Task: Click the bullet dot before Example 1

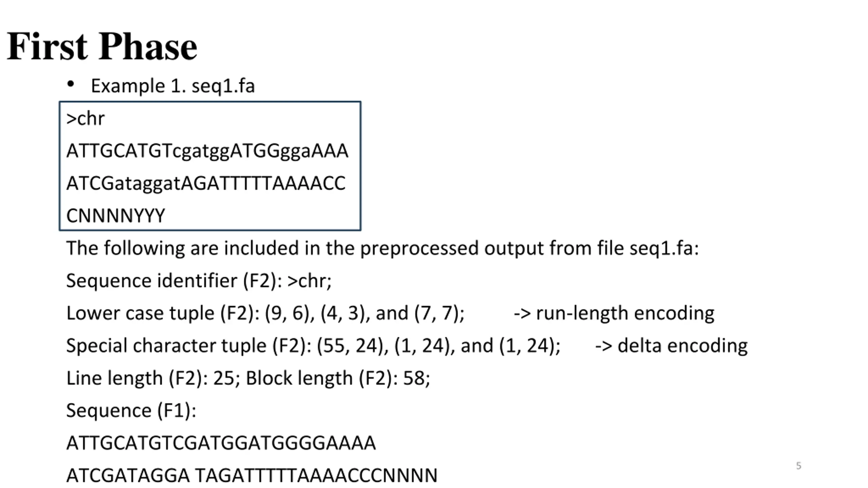Action: [x=71, y=84]
